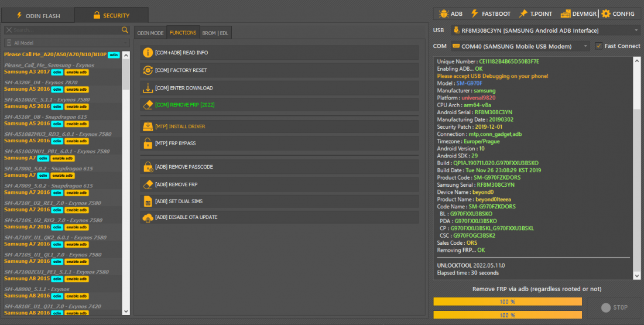This screenshot has width=644, height=325.
Task: Click the upper 100 % progress bar
Action: [508, 302]
